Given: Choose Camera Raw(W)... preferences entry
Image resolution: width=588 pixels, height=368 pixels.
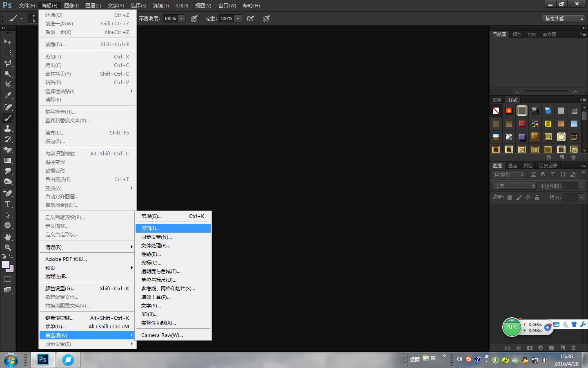Looking at the screenshot, I should coord(173,335).
